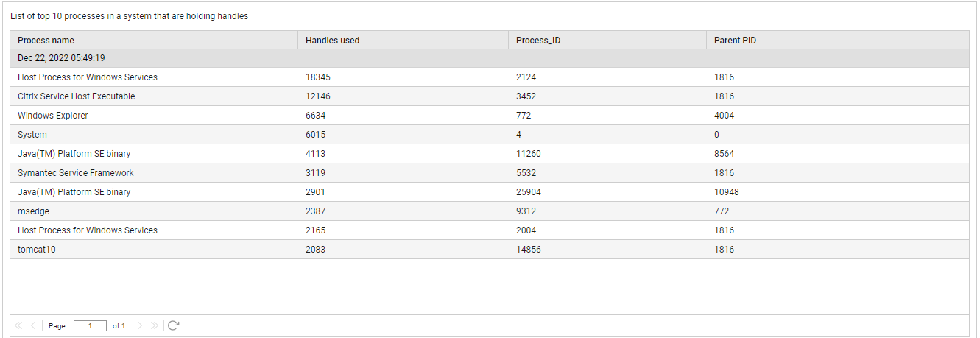Viewport: 980px width, 338px height.
Task: Click the previous page arrow icon
Action: click(x=33, y=325)
